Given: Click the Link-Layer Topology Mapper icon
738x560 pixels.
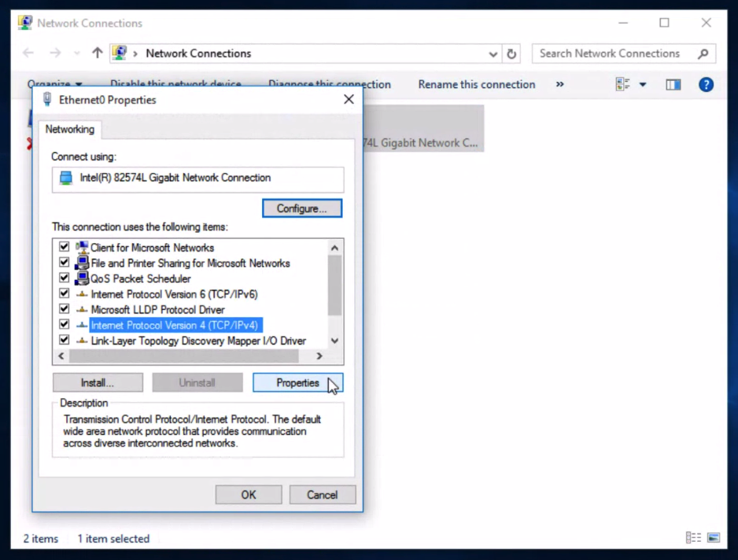Looking at the screenshot, I should (x=82, y=341).
